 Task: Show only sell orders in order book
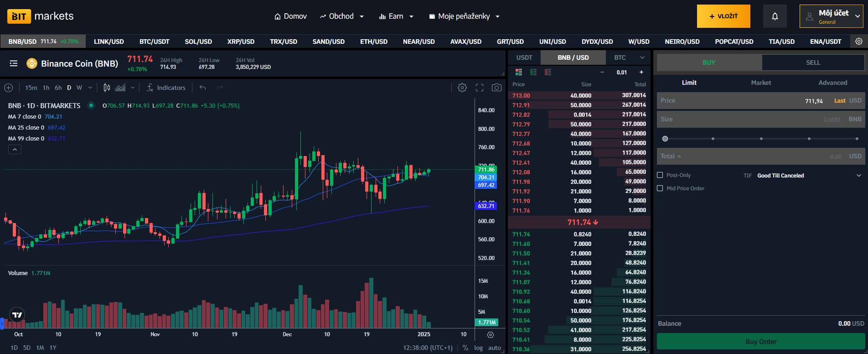point(548,72)
